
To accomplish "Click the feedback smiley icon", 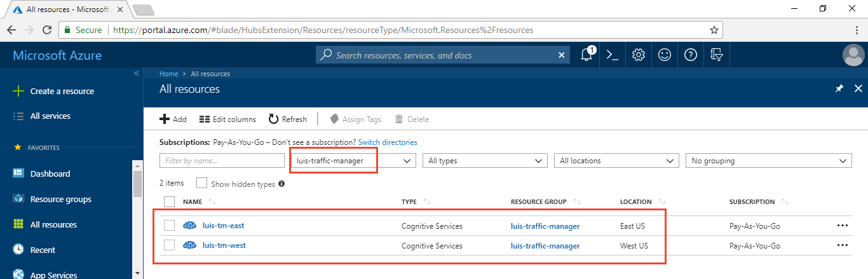I will coord(665,55).
